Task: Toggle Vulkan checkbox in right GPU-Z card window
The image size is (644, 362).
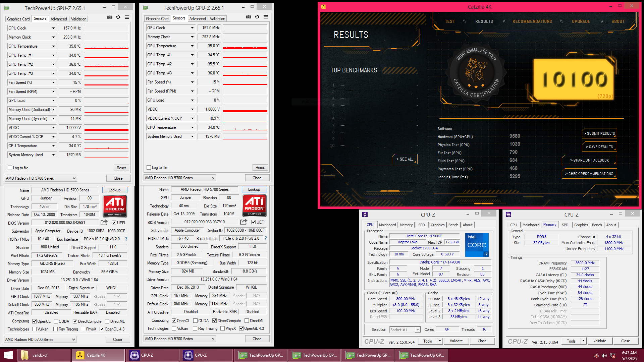Action: click(174, 328)
